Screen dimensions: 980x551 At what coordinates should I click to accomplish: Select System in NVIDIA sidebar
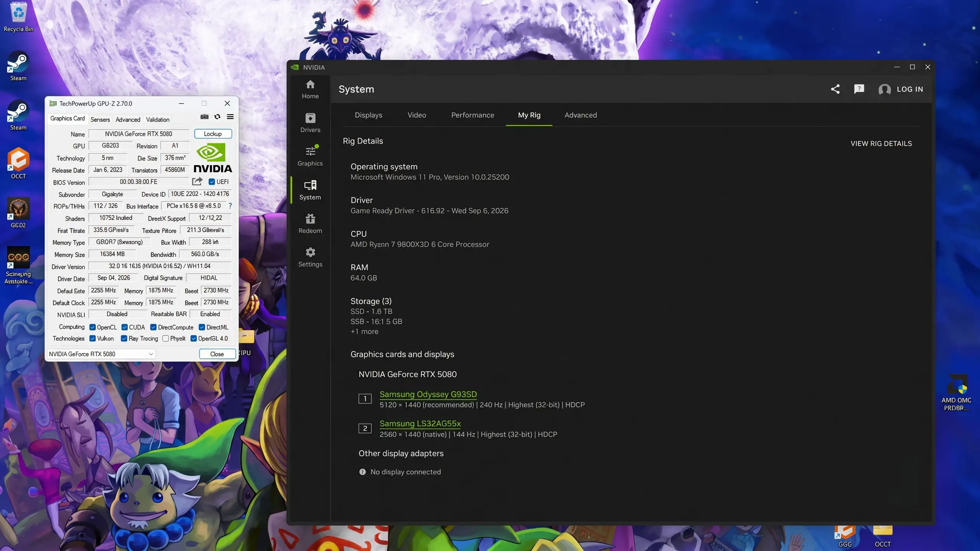tap(310, 190)
